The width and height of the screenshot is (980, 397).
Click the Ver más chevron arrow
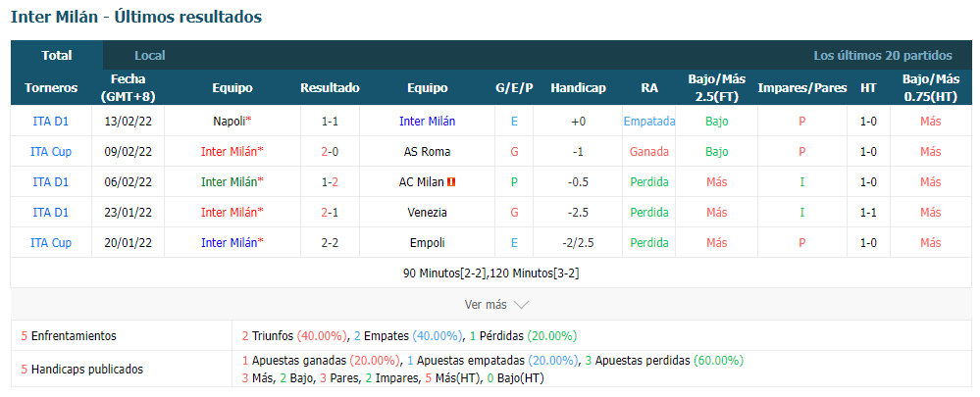(x=521, y=305)
